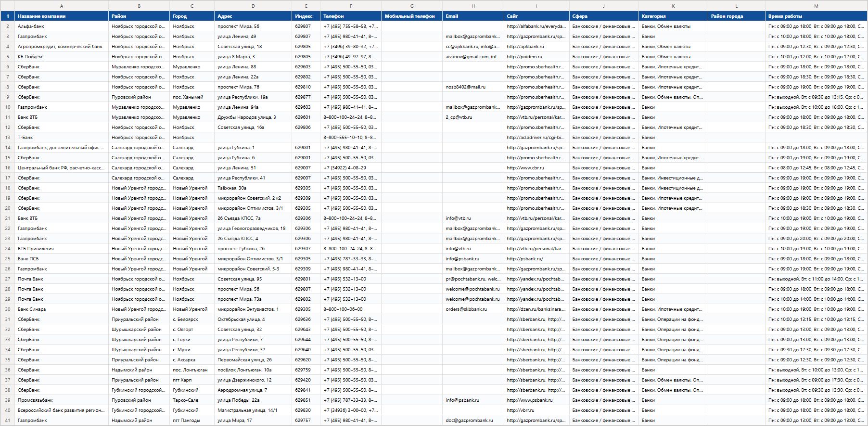The height and width of the screenshot is (434, 868).
Task: Select address 'Таёжная, 30а'
Action: point(253,188)
